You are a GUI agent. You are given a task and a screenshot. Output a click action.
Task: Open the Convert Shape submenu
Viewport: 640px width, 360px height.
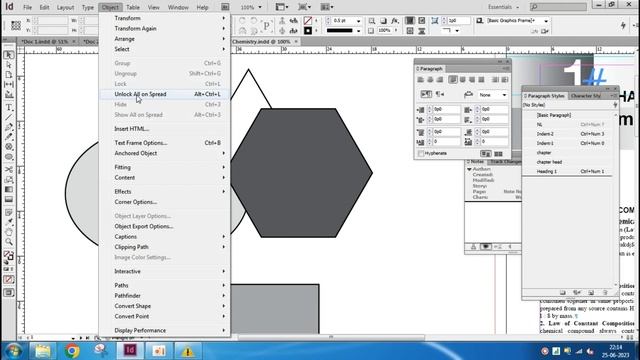coord(165,306)
